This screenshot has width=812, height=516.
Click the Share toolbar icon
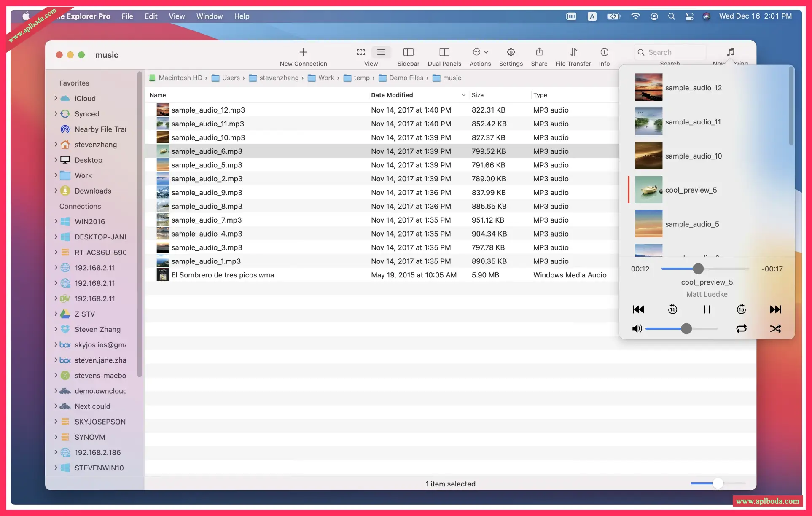click(539, 52)
